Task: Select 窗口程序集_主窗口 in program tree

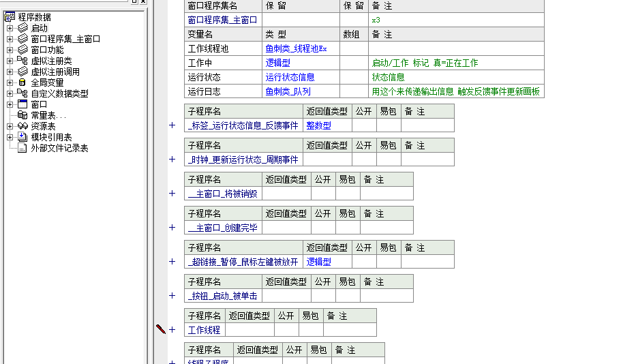Action: click(65, 39)
